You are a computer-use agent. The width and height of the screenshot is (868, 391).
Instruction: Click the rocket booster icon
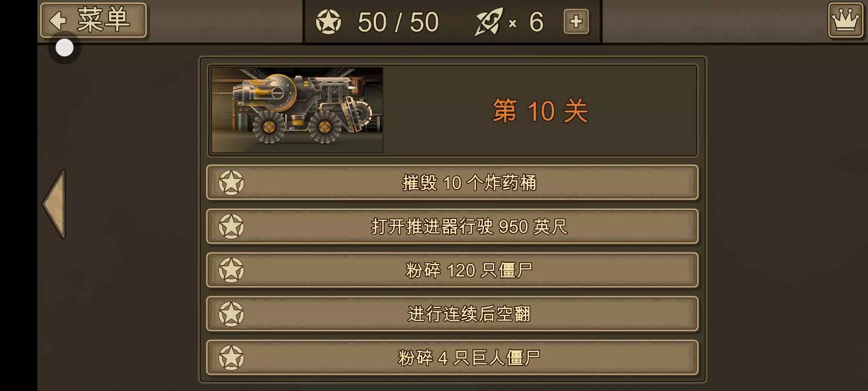point(489,22)
